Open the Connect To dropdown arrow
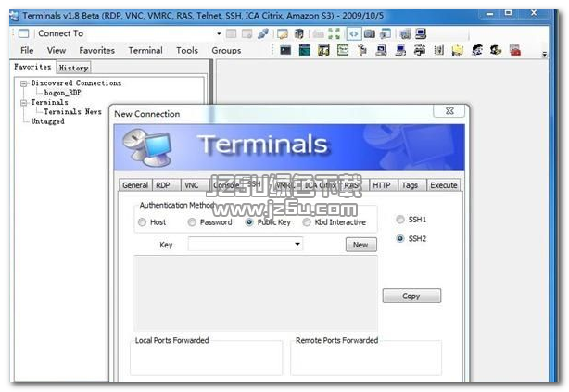Image resolution: width=569 pixels, height=392 pixels. (x=219, y=33)
